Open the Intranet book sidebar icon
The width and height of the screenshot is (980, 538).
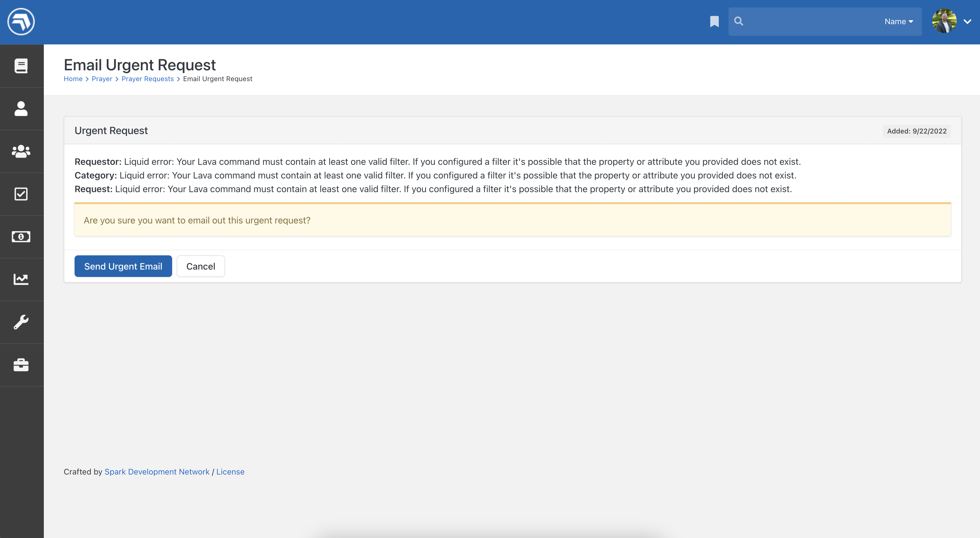[21, 66]
